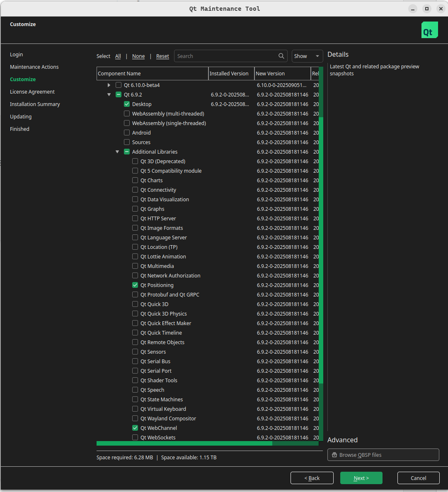Go to Login step in sidebar
The width and height of the screenshot is (448, 492).
(x=16, y=54)
